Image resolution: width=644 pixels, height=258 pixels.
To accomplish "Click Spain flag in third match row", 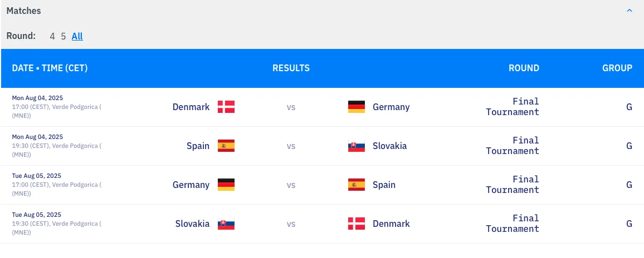I will [357, 185].
